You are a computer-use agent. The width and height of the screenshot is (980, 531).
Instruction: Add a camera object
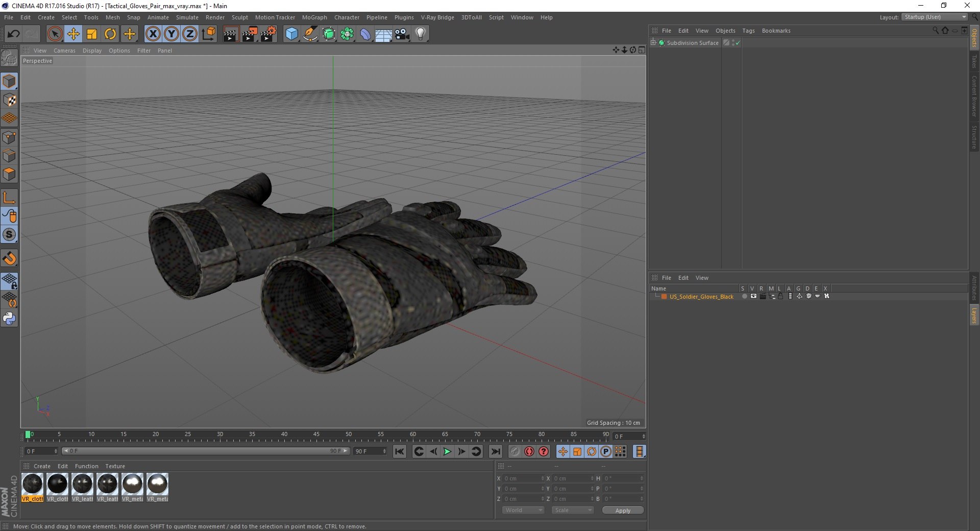tap(402, 34)
